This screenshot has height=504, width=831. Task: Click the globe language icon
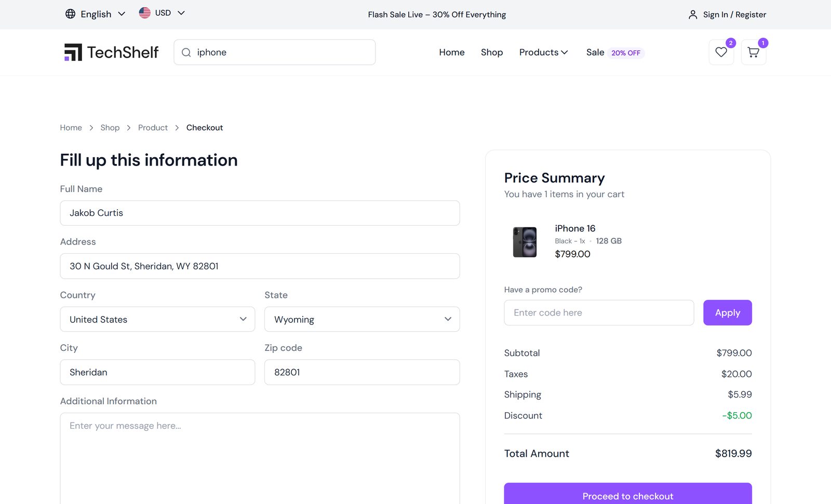(70, 14)
